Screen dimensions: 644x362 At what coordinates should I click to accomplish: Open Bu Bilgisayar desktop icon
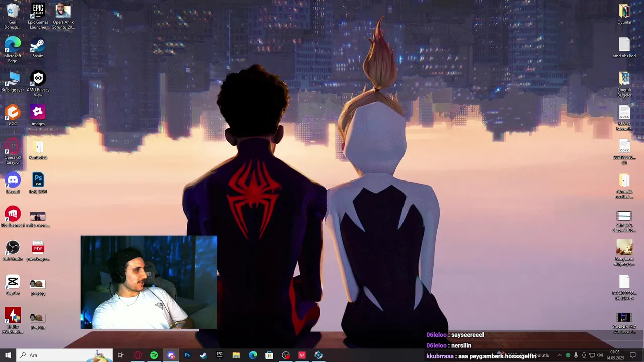pyautogui.click(x=13, y=82)
